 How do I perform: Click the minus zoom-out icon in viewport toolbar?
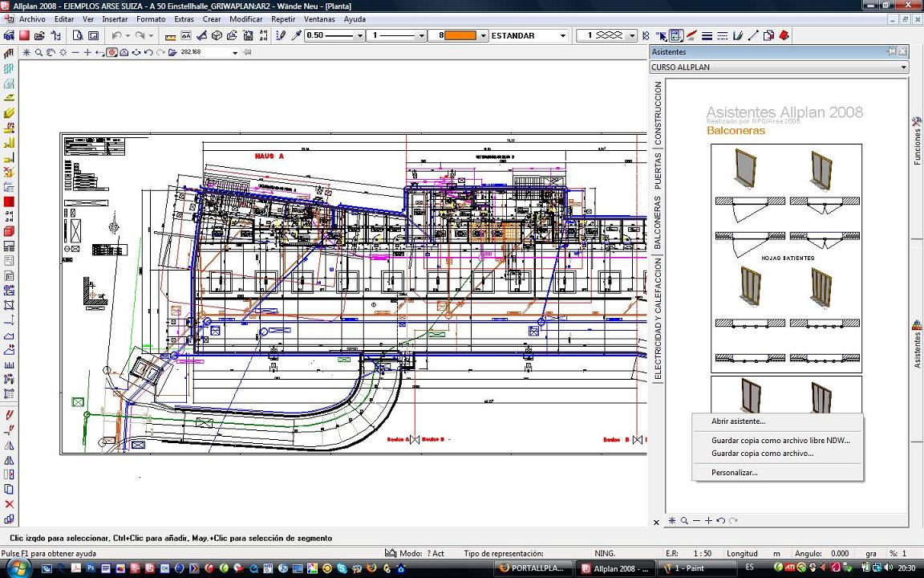pos(75,52)
